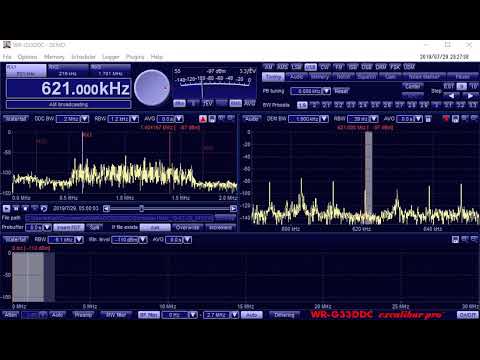The image size is (480, 360).
Task: Open the Options menu
Action: click(27, 57)
